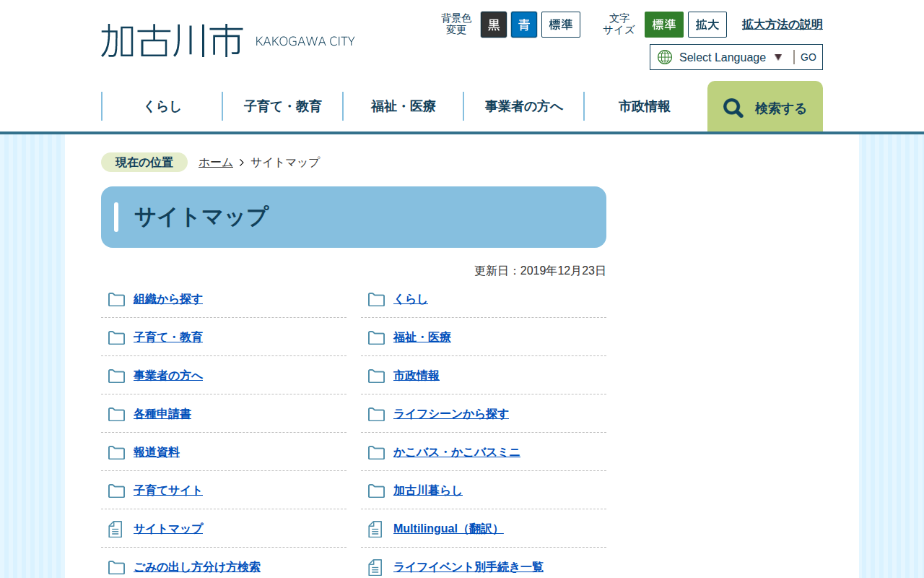The height and width of the screenshot is (578, 924).
Task: Click the folder icon beside 子育てサイト
Action: coord(116,491)
